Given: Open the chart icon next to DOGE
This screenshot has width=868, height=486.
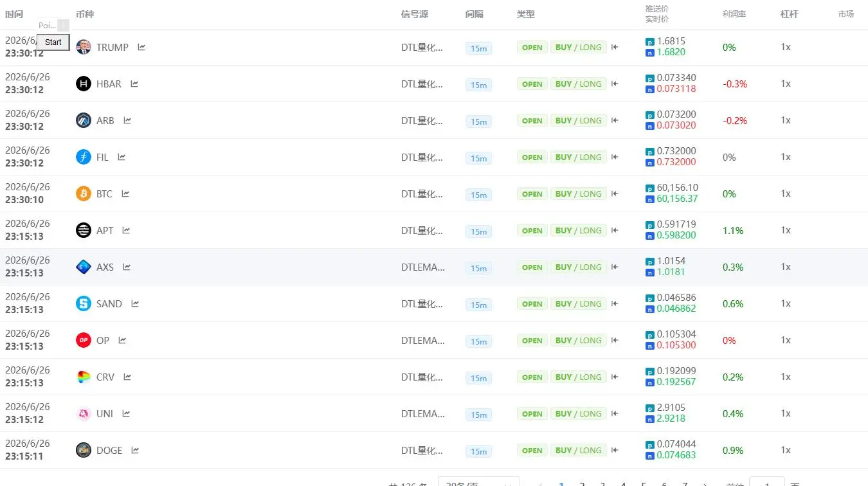Looking at the screenshot, I should click(135, 450).
